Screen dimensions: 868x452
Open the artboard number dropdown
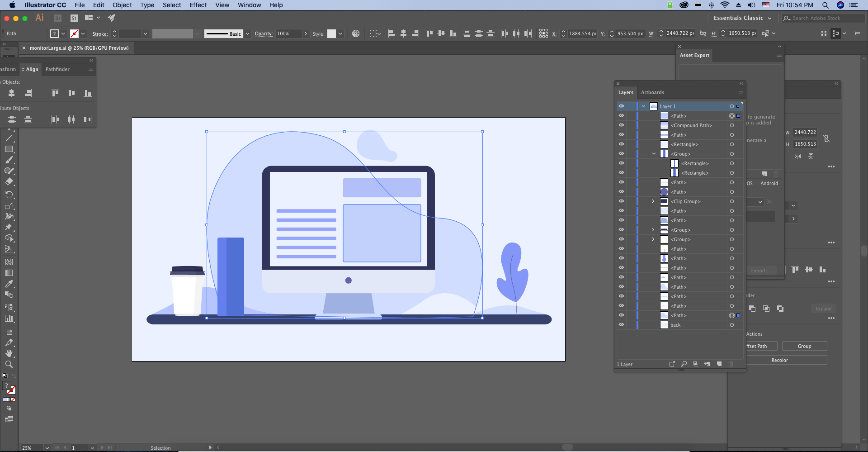92,447
